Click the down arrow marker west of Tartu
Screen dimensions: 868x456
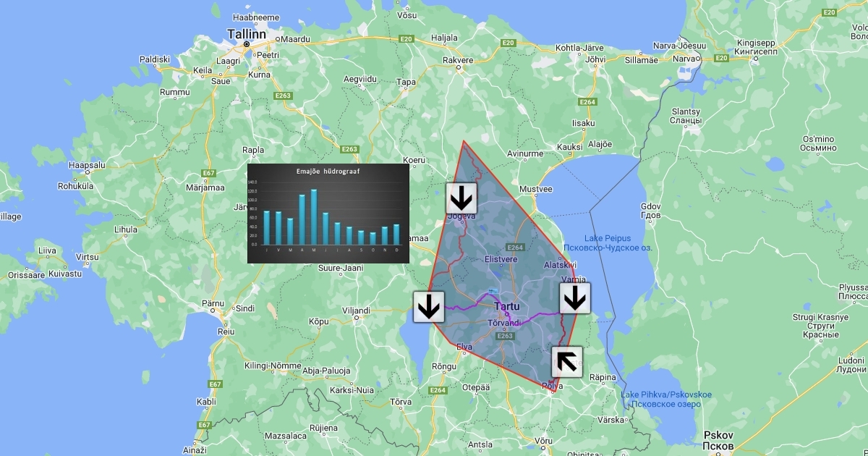coord(429,306)
